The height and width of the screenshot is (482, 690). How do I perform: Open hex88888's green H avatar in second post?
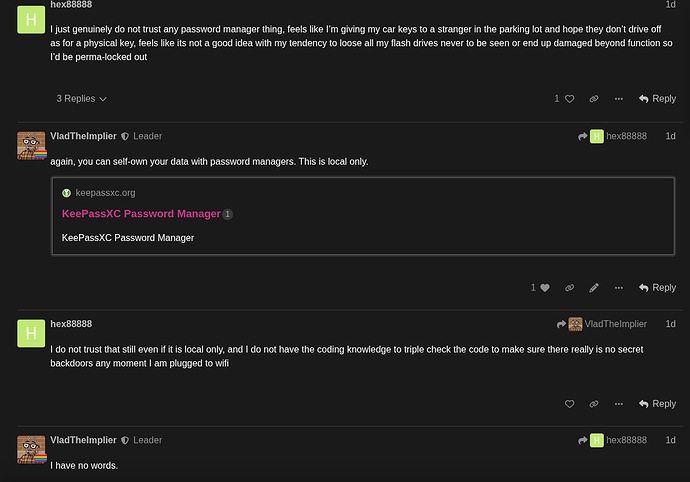click(x=31, y=333)
